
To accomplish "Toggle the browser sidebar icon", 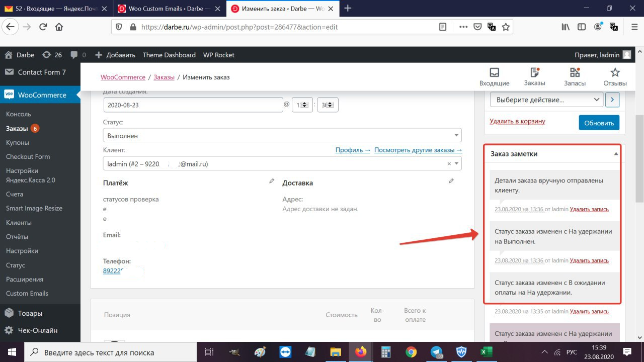I will click(x=582, y=27).
